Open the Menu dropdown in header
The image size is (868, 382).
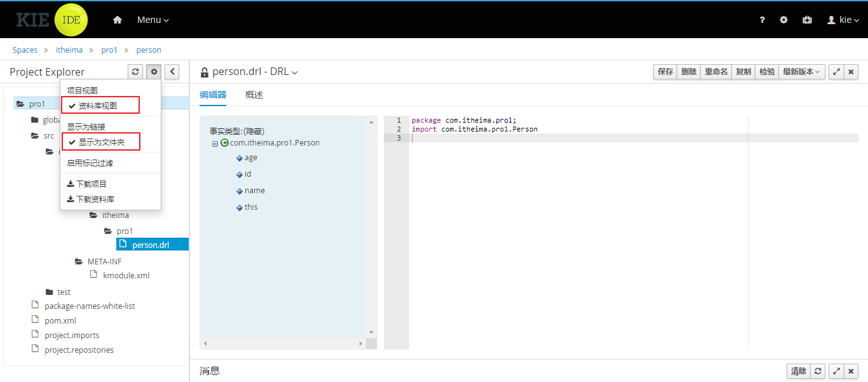coord(153,20)
